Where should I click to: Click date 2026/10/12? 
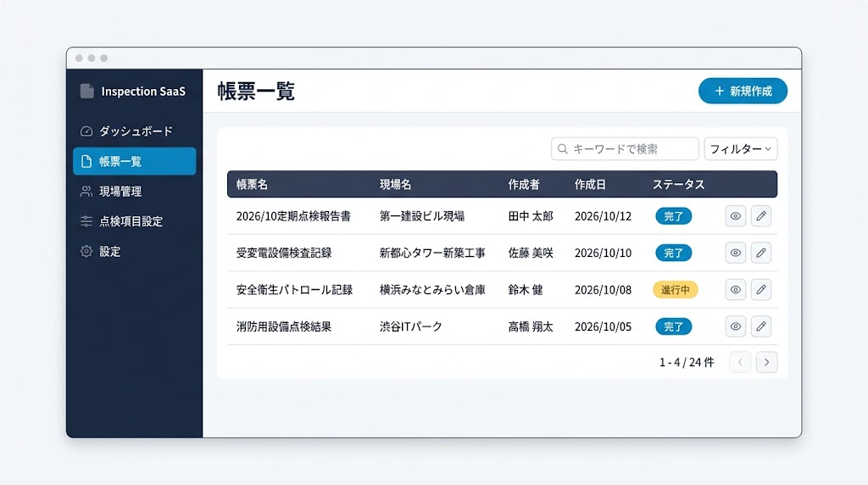click(x=603, y=216)
